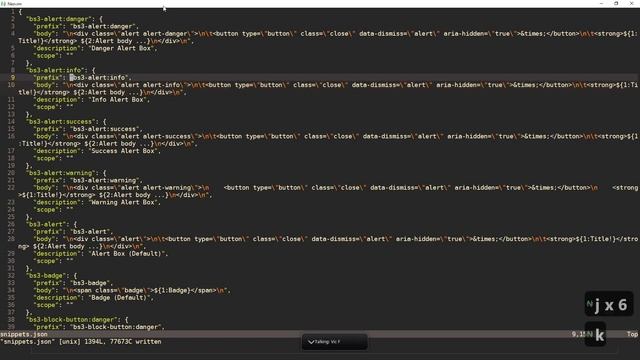Click the key "bs3-alert" on line 26

[47, 224]
